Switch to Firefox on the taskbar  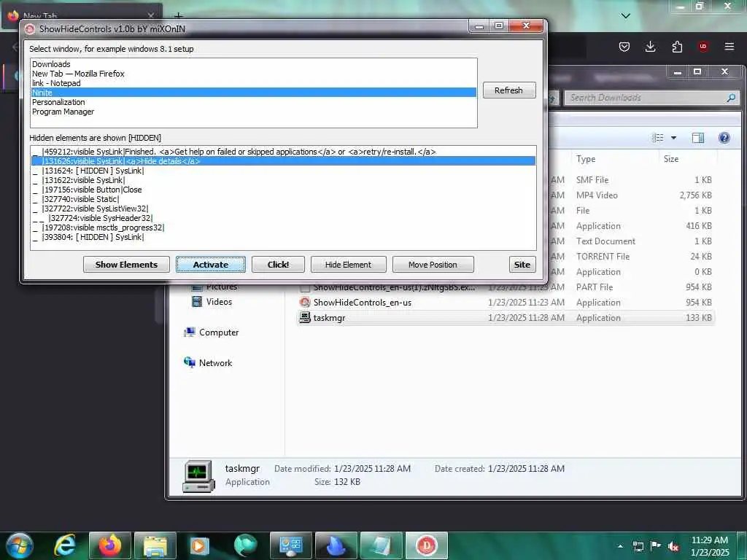click(109, 545)
